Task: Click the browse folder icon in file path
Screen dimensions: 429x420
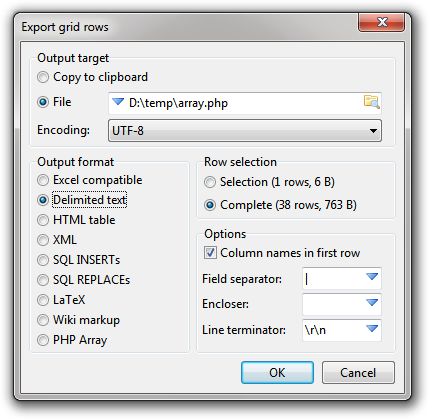Action: pos(371,102)
